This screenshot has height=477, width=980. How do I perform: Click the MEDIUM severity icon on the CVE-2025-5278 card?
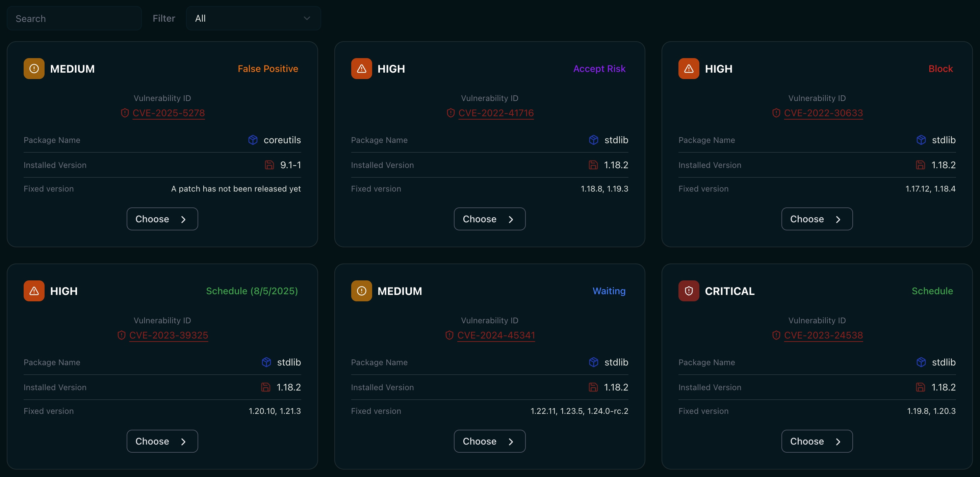point(34,69)
